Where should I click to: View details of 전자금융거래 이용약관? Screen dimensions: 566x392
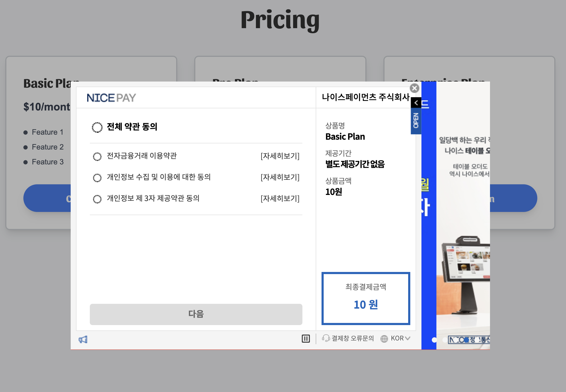point(280,156)
